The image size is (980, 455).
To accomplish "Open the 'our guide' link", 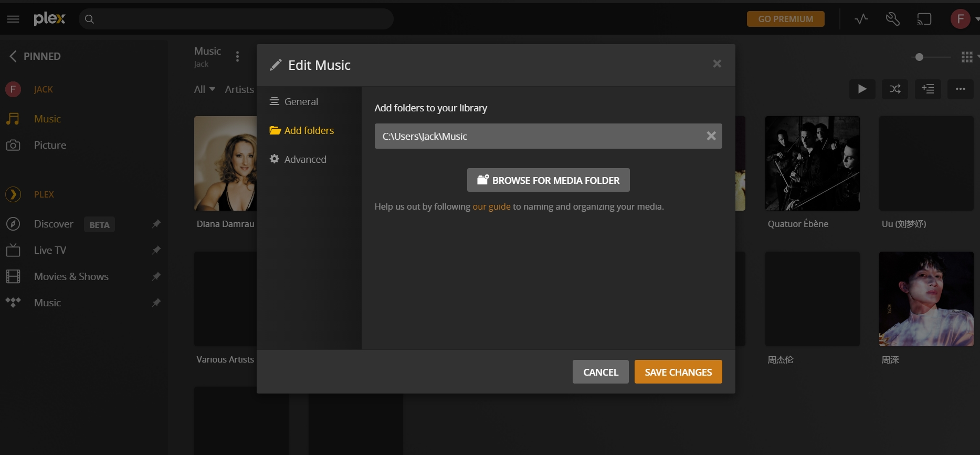I will click(x=491, y=206).
